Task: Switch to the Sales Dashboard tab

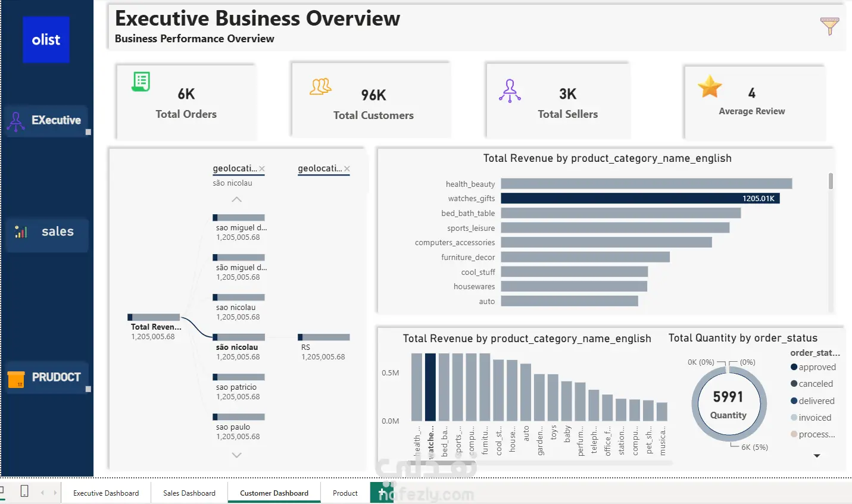Action: pyautogui.click(x=189, y=493)
